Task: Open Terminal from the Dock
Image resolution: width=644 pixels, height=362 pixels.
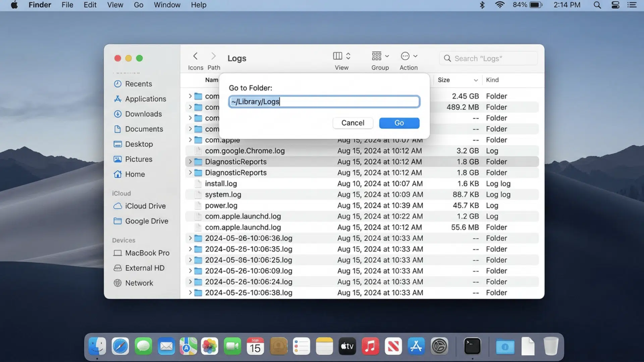Action: (x=472, y=346)
